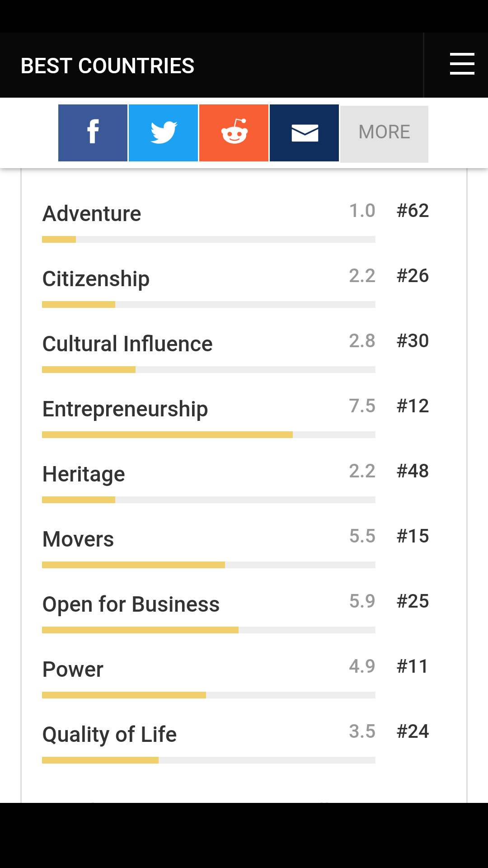The width and height of the screenshot is (488, 868).
Task: Tap the Heritage label
Action: pos(84,474)
